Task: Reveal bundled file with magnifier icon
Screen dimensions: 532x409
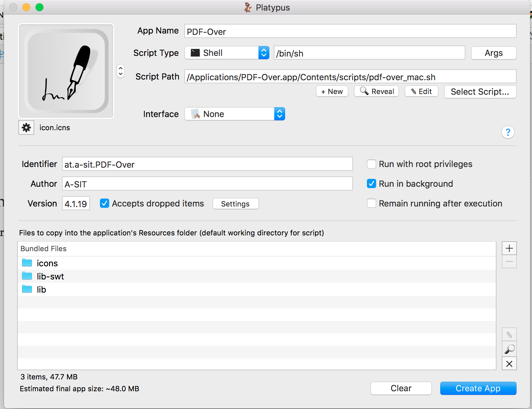Action: tap(509, 349)
